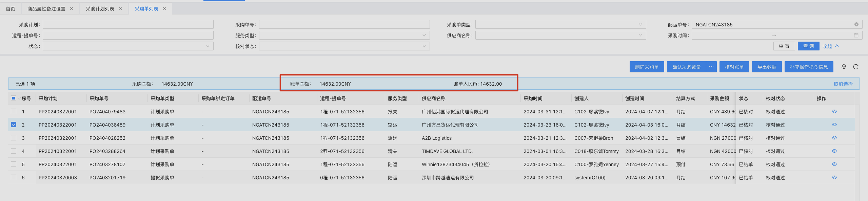
Task: Expand the 采购单类型 dropdown
Action: click(x=560, y=24)
